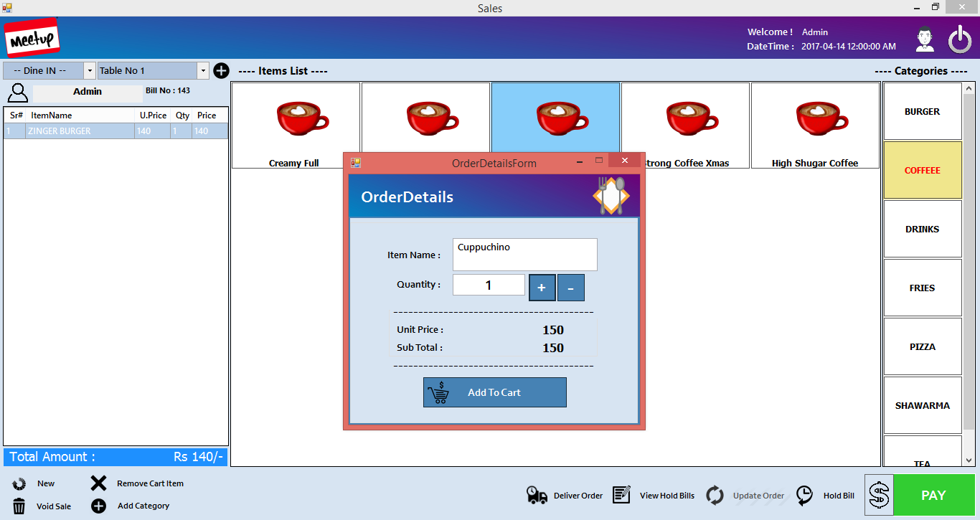Image resolution: width=980 pixels, height=520 pixels.
Task: Decrease quantity with the minus stepper
Action: [x=570, y=287]
